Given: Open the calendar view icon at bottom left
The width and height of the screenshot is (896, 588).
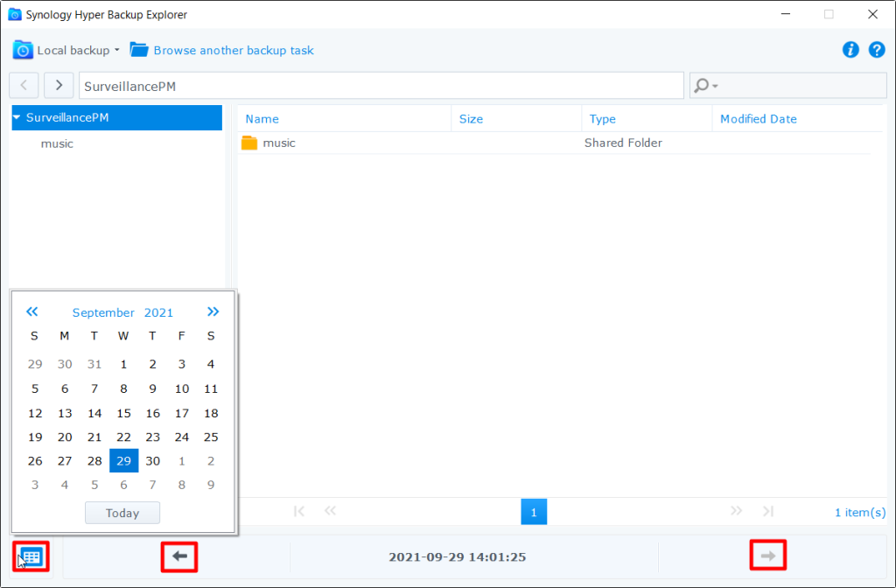Looking at the screenshot, I should click(x=31, y=556).
